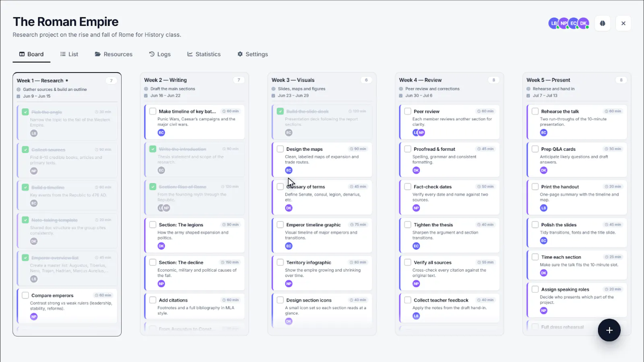This screenshot has width=644, height=362.
Task: Click the Week 4 — Review task count badge
Action: click(494, 80)
